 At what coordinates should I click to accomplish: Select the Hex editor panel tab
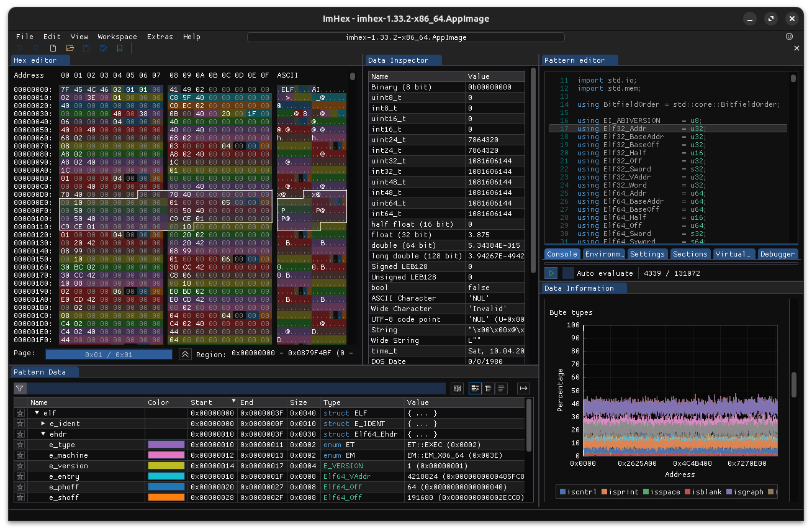pos(40,60)
